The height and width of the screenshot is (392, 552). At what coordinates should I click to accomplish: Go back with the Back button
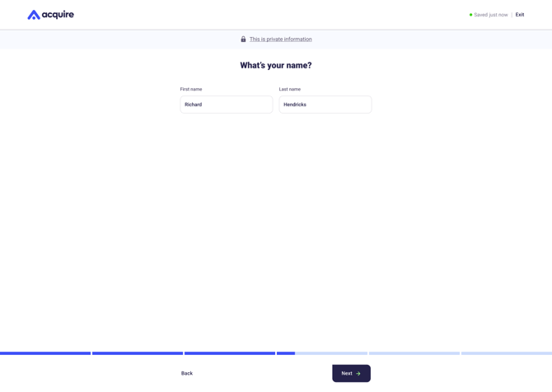coord(187,373)
